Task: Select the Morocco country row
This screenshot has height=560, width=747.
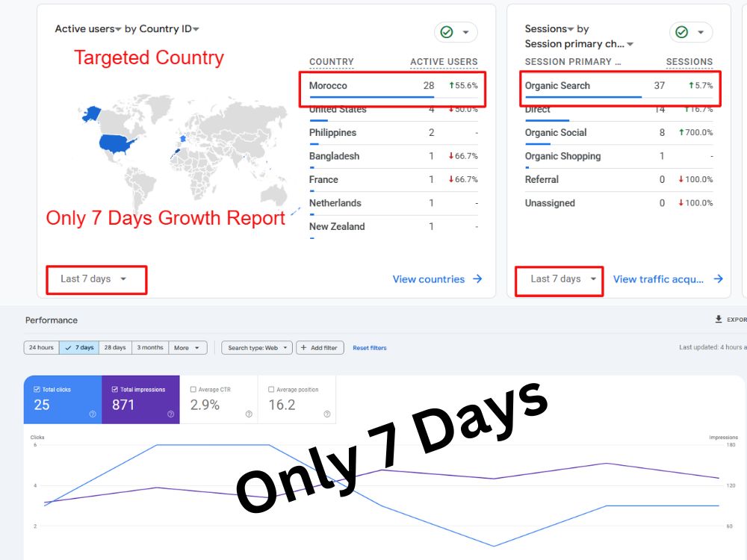Action: tap(393, 86)
